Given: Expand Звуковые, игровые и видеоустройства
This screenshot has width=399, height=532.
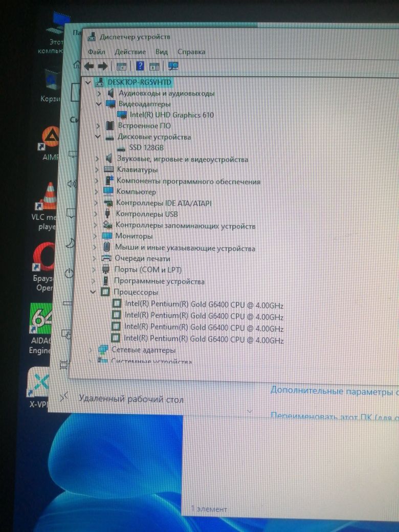Looking at the screenshot, I should click(x=97, y=159).
